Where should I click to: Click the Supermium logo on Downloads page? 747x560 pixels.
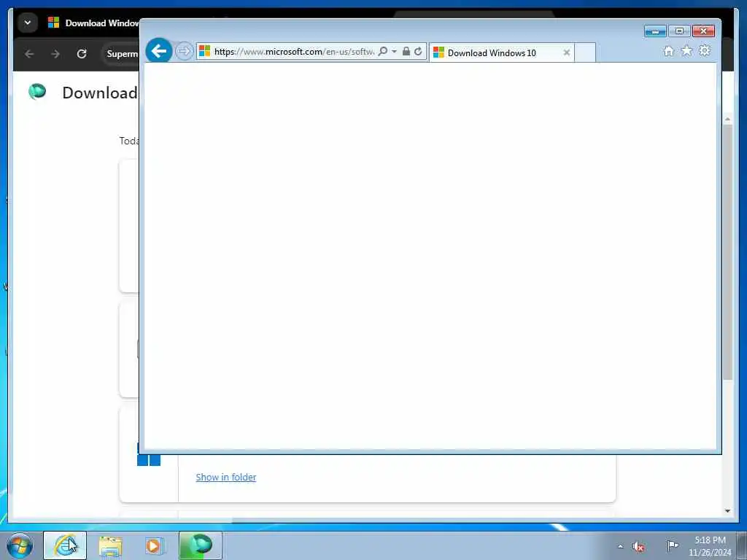tap(37, 91)
